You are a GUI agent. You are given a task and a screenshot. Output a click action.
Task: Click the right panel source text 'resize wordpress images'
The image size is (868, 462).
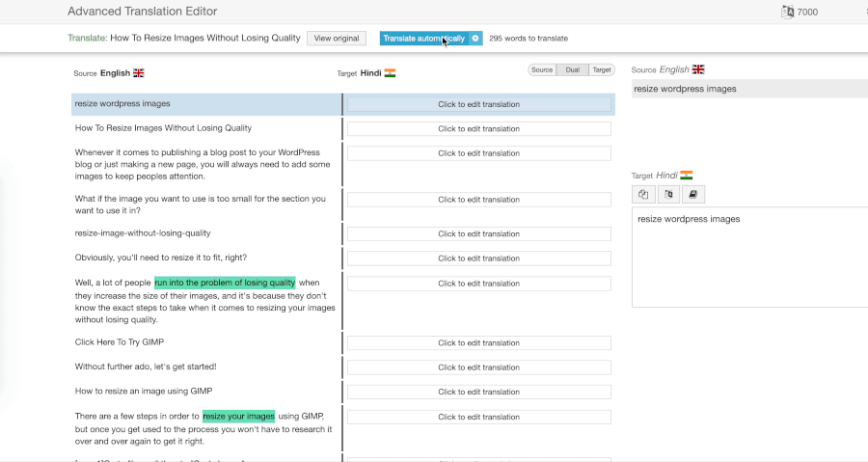[x=685, y=89]
